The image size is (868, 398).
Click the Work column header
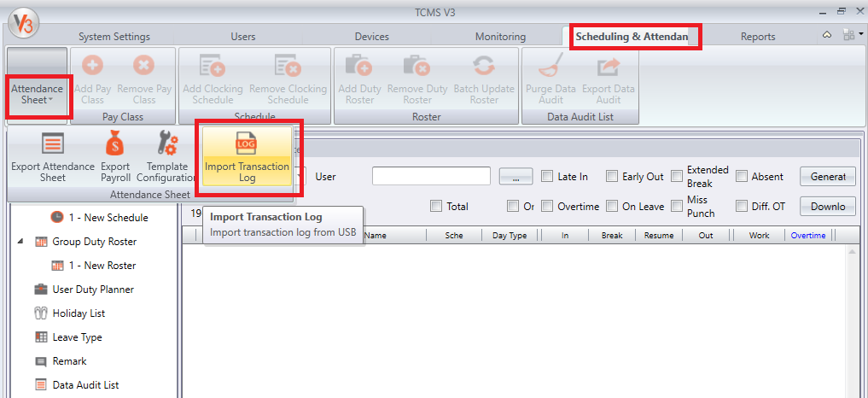(x=759, y=236)
